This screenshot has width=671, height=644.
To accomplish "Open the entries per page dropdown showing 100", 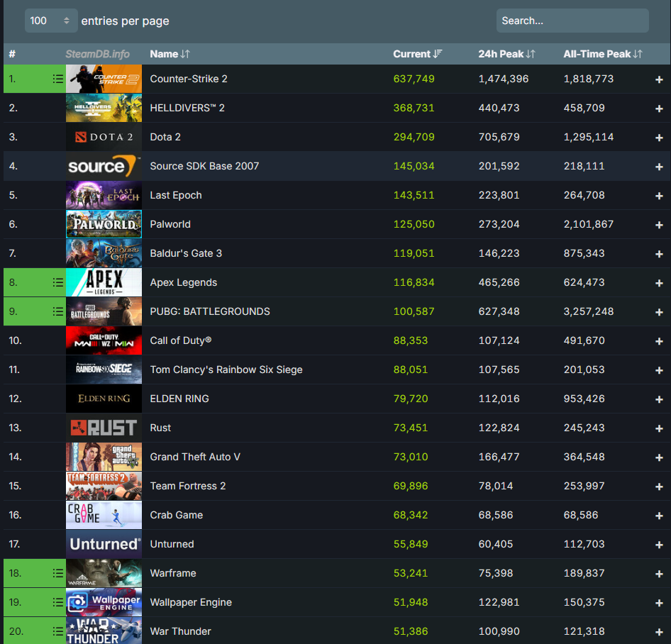I will [x=50, y=21].
